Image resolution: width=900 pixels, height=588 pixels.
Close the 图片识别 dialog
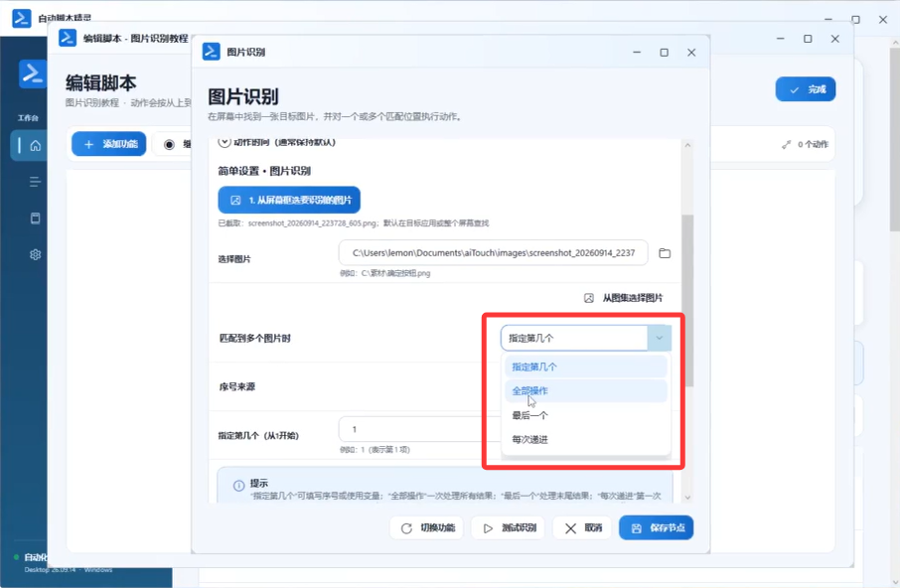click(x=691, y=53)
